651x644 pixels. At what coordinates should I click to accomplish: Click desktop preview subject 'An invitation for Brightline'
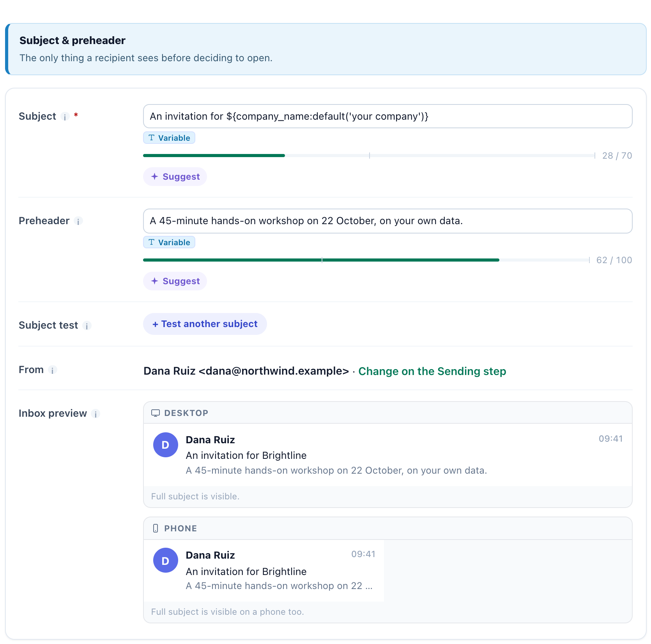pos(246,455)
